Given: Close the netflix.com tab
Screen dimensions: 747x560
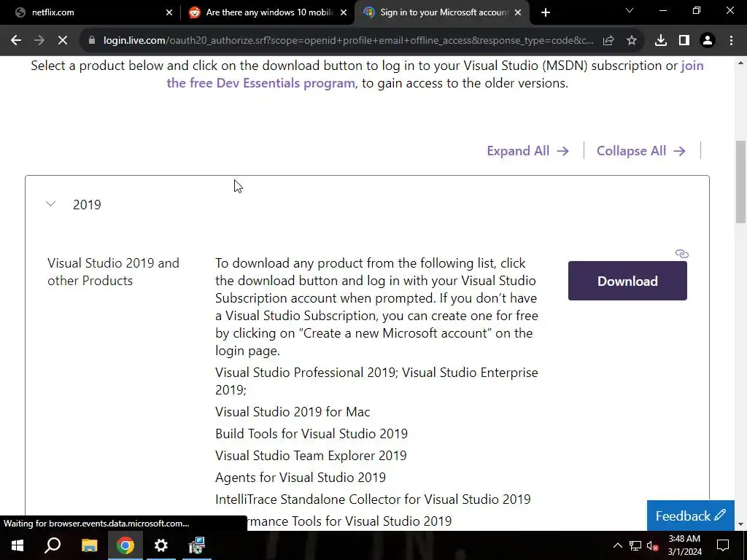Looking at the screenshot, I should click(x=169, y=12).
